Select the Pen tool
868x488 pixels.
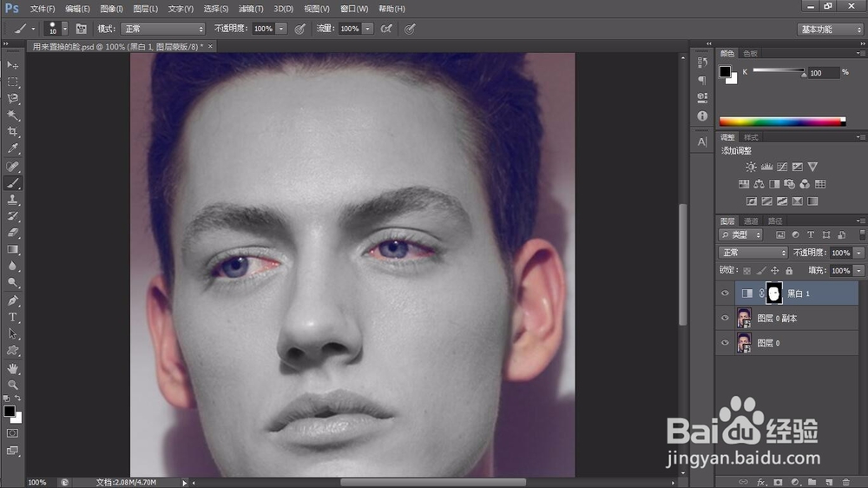(x=12, y=300)
